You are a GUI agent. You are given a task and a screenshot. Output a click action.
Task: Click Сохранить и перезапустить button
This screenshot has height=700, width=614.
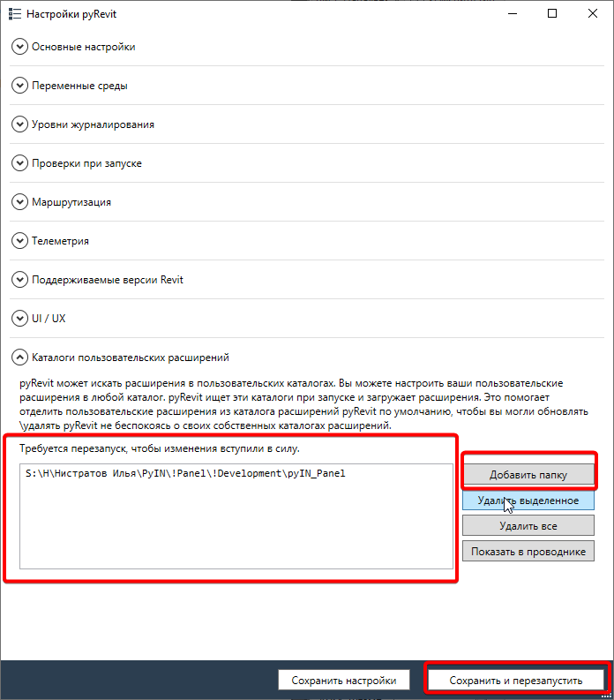pos(515,680)
